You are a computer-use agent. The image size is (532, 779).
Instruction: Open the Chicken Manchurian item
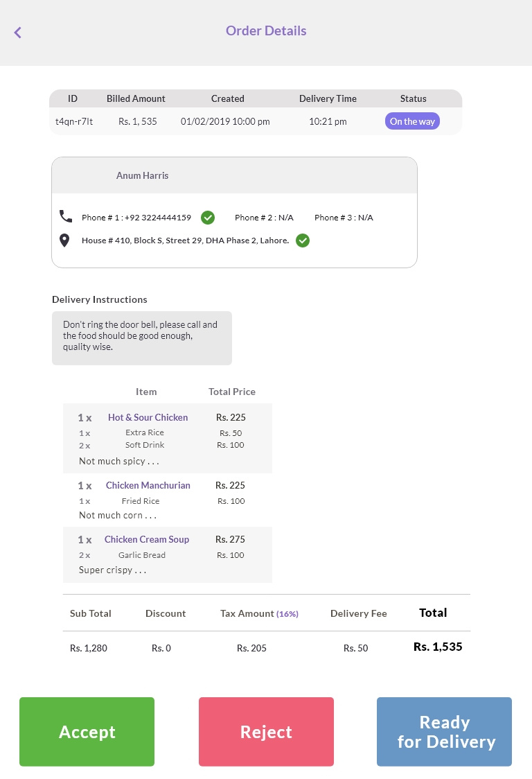[148, 485]
